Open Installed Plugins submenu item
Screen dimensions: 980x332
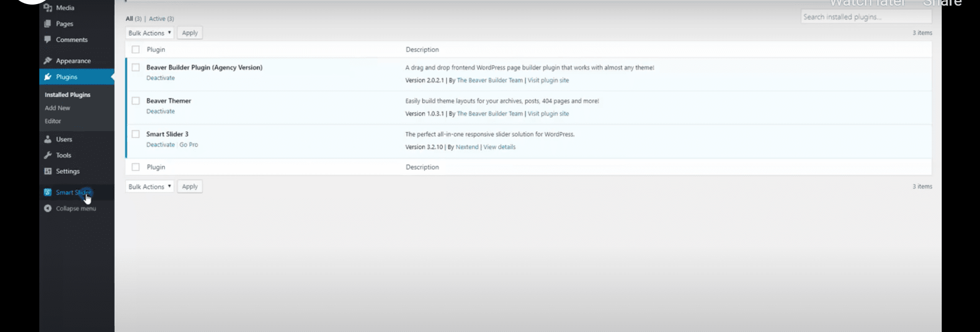coord(67,95)
